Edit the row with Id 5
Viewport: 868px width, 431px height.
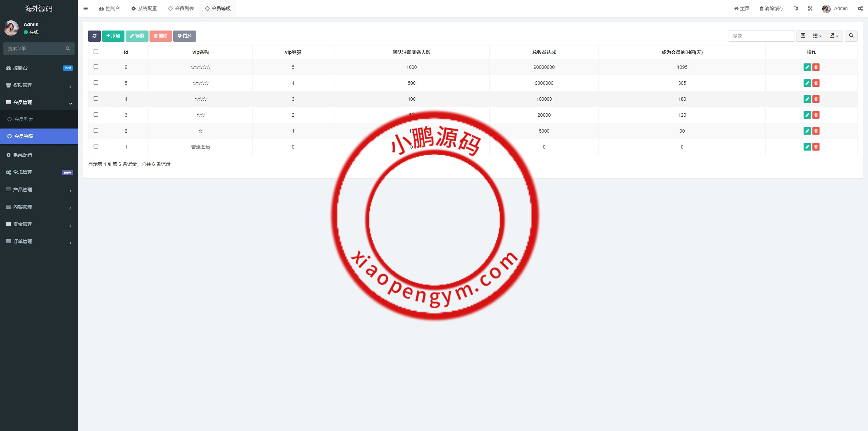pyautogui.click(x=807, y=83)
